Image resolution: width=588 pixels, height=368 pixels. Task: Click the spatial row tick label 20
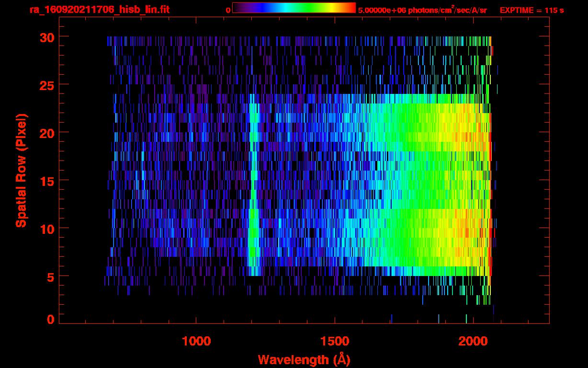coord(46,133)
